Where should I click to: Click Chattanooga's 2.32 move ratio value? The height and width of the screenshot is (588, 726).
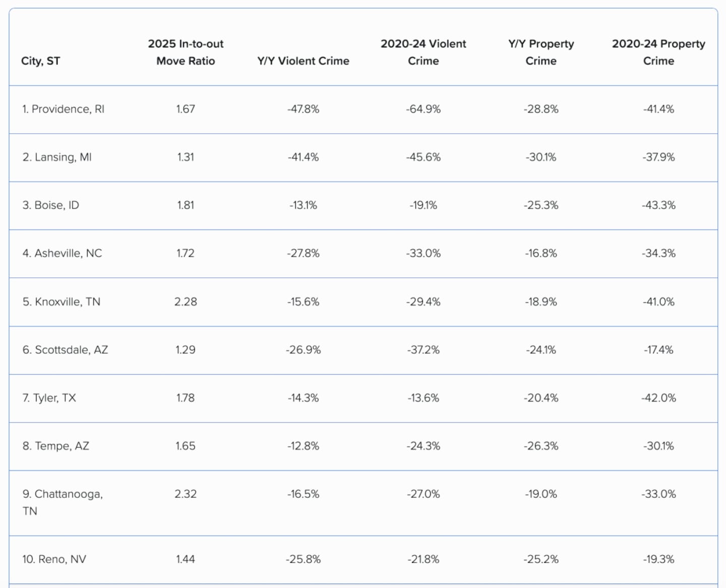tap(186, 494)
